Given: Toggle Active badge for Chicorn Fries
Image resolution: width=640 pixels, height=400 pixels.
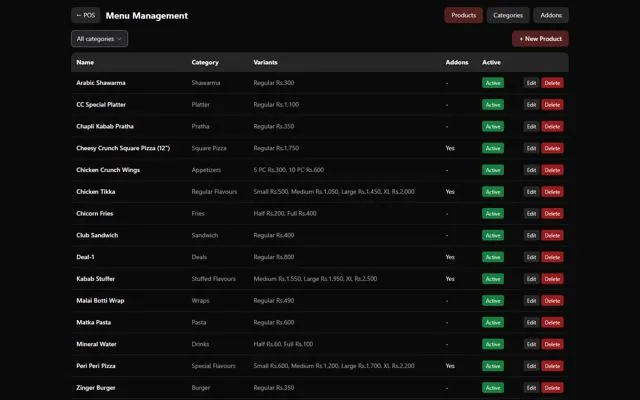Looking at the screenshot, I should tap(493, 213).
